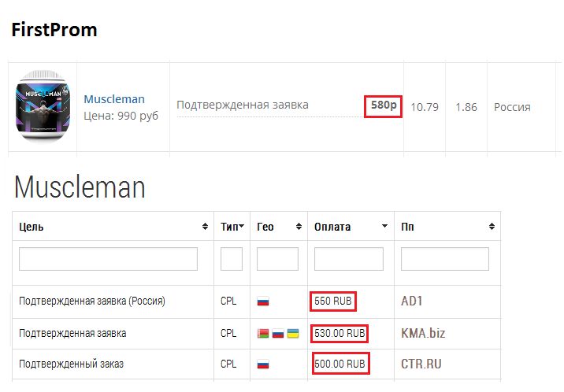Click 'Подтвержденная заявка' in FirstProm offer row
The width and height of the screenshot is (564, 392).
(x=243, y=105)
